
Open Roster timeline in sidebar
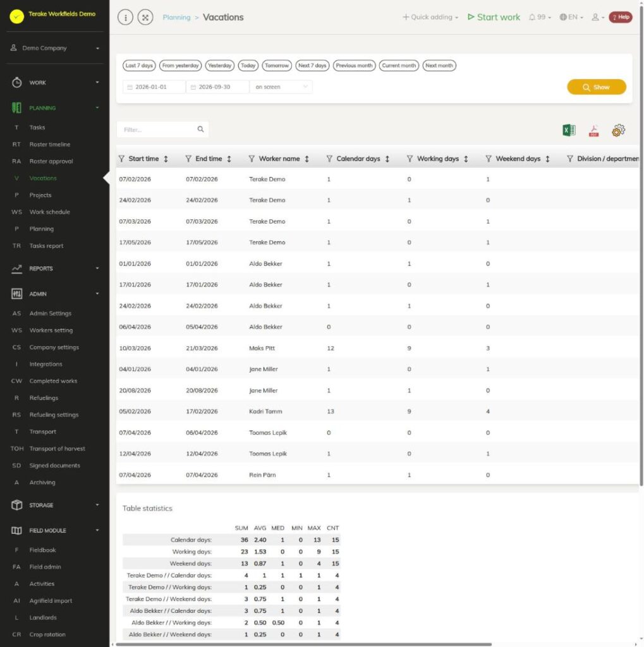49,145
